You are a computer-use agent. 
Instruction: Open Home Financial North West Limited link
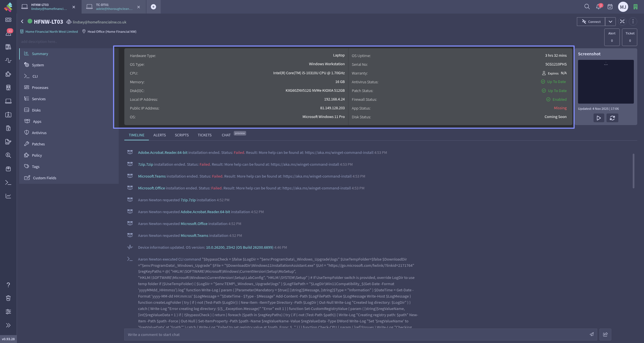[52, 32]
